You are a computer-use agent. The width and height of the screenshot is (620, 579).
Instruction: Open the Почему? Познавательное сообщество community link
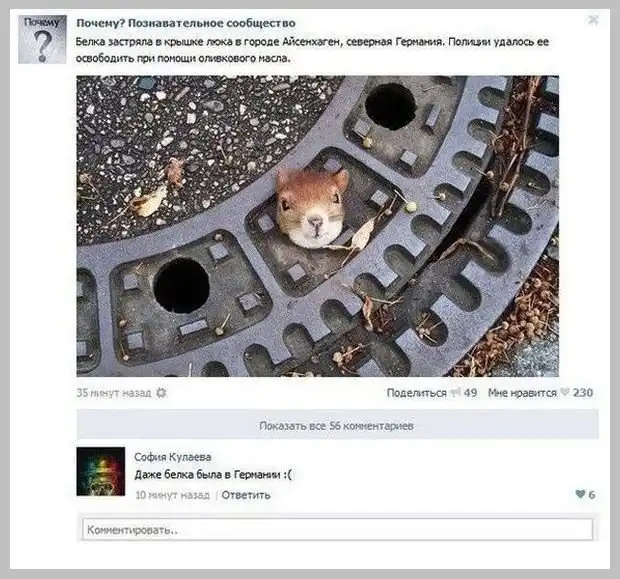click(x=186, y=23)
